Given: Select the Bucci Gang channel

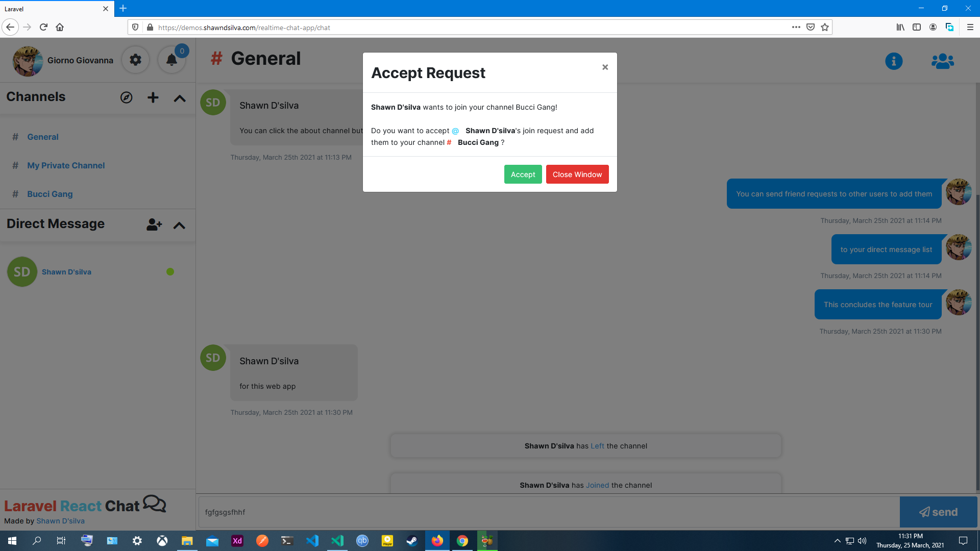Looking at the screenshot, I should coord(50,194).
